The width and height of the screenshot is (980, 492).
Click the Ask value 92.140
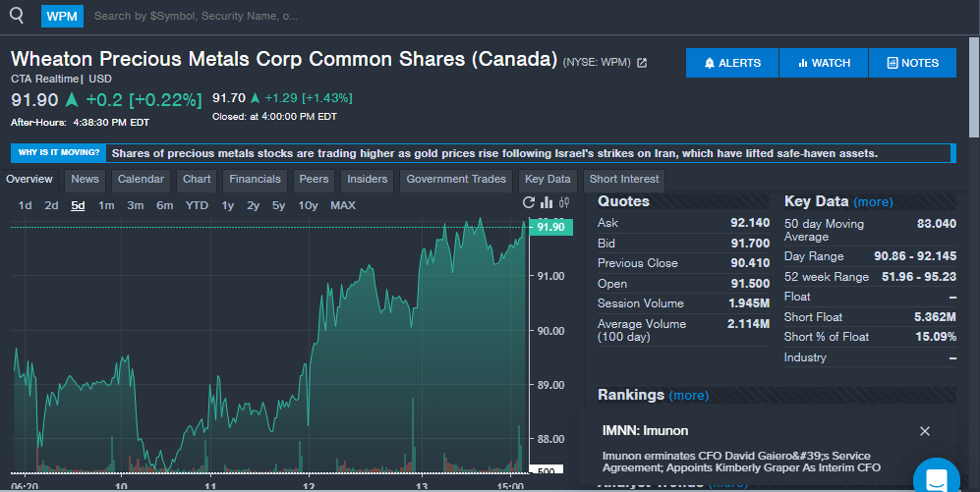(x=750, y=223)
